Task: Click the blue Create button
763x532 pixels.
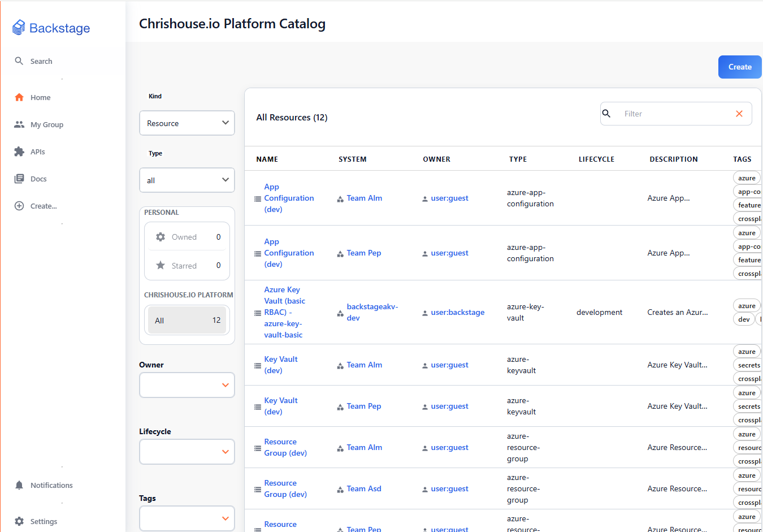Action: [x=739, y=67]
